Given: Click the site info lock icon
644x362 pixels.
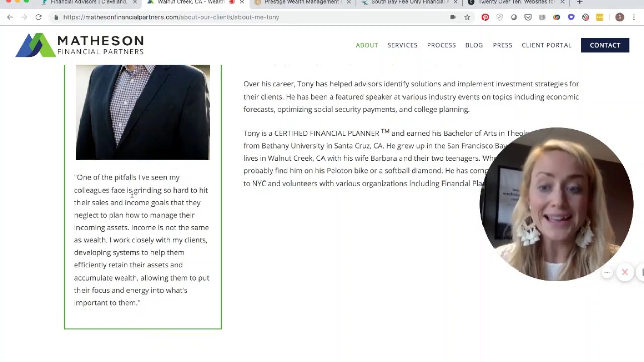Looking at the screenshot, I should point(56,17).
